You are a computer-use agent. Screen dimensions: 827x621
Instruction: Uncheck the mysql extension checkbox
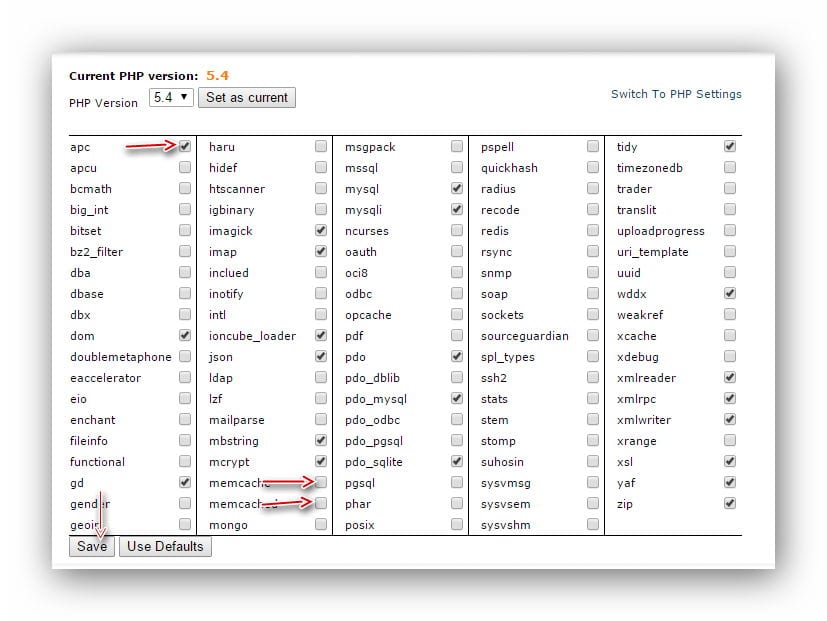pos(457,188)
